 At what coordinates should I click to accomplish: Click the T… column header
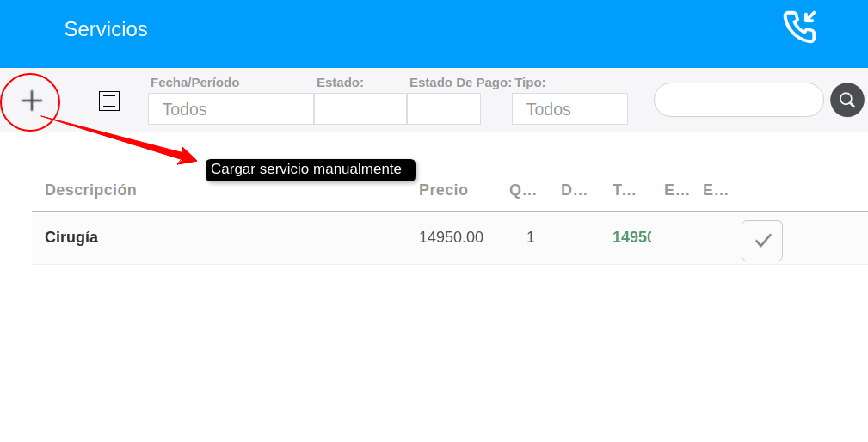pyautogui.click(x=625, y=190)
